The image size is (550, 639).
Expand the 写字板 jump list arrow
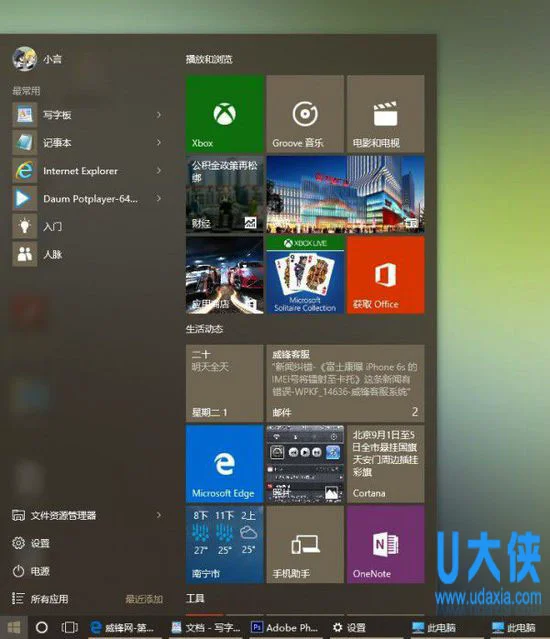pyautogui.click(x=159, y=115)
